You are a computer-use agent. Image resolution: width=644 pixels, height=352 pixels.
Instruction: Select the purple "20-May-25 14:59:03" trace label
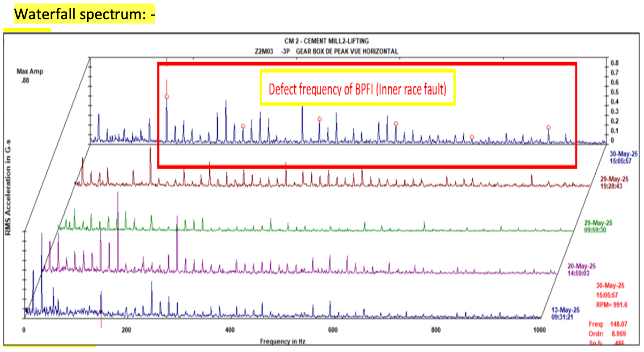[581, 269]
